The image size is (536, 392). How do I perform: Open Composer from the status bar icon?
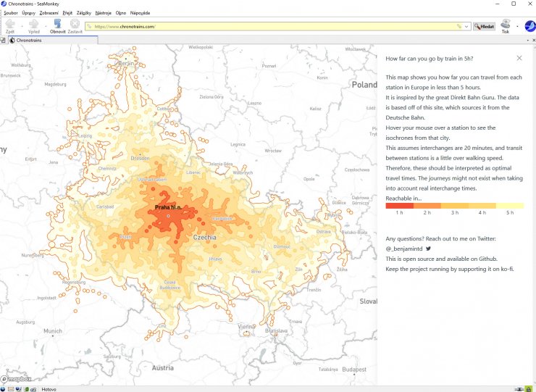[x=18, y=389]
